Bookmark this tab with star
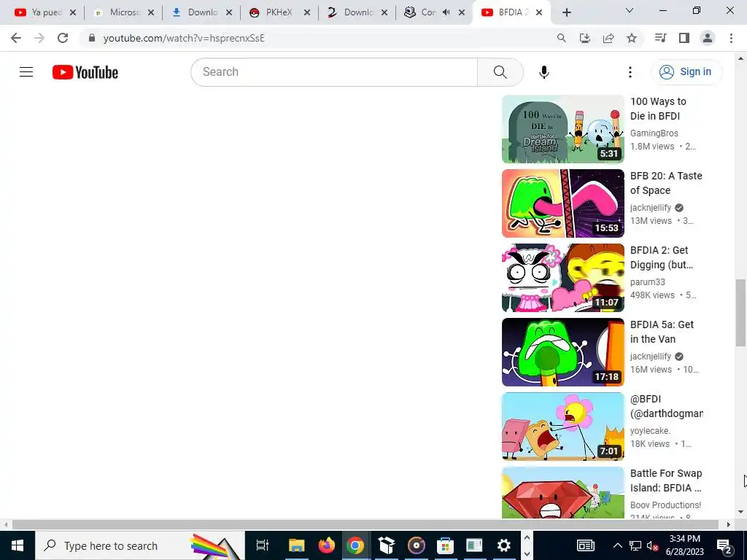The image size is (747, 560). coord(631,38)
